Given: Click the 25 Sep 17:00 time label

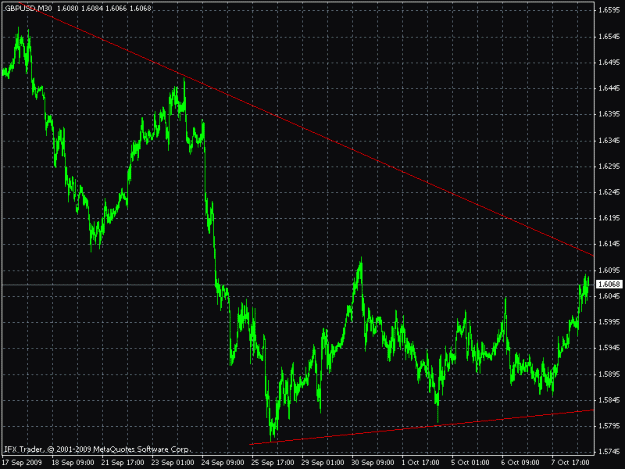Looking at the screenshot, I should pos(273,463).
